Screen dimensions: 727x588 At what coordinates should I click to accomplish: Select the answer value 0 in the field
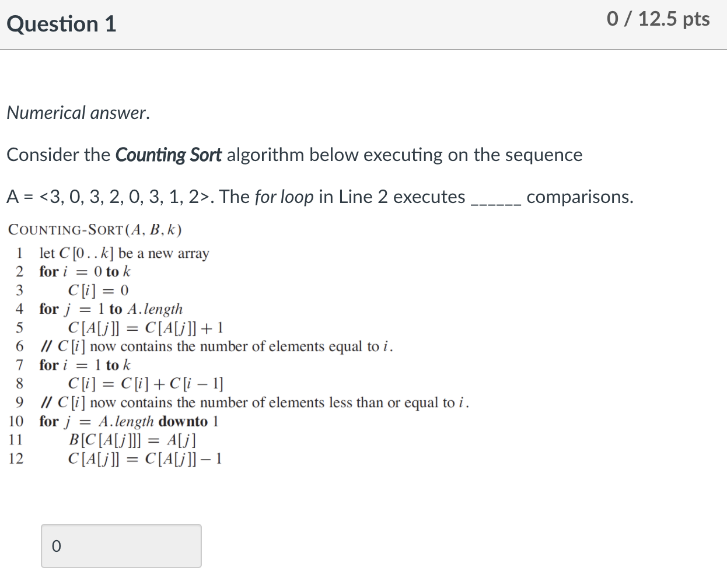pos(56,546)
